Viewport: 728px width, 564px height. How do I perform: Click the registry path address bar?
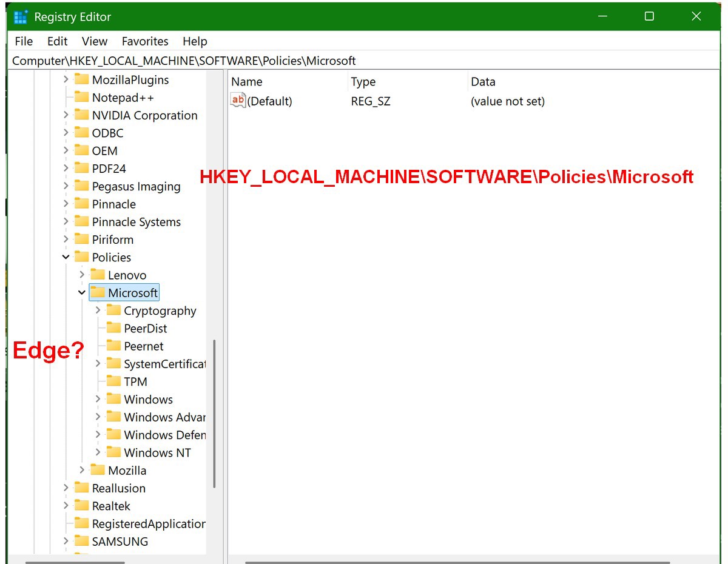pyautogui.click(x=364, y=61)
